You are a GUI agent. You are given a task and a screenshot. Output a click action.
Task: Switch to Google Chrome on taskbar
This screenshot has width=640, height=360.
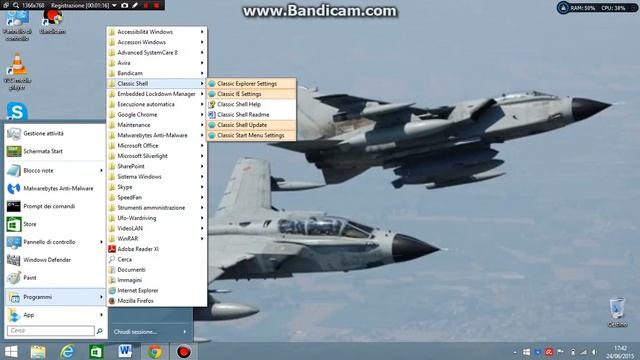pyautogui.click(x=155, y=351)
